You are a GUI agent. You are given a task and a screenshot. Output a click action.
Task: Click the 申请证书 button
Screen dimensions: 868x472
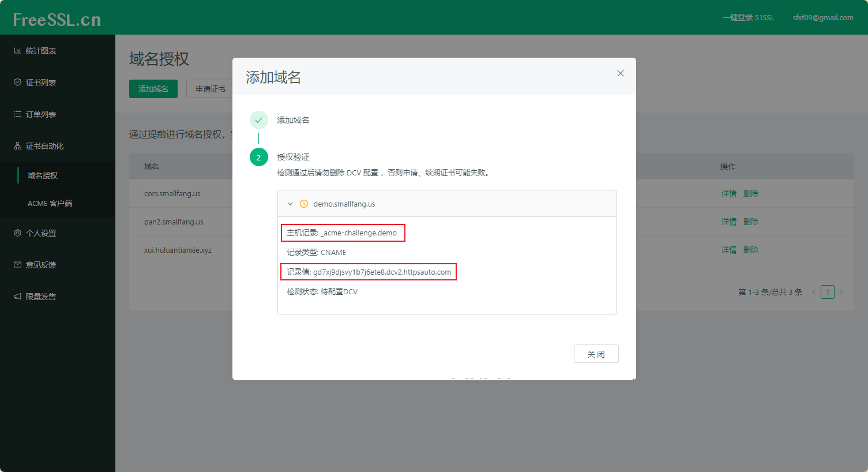click(210, 89)
